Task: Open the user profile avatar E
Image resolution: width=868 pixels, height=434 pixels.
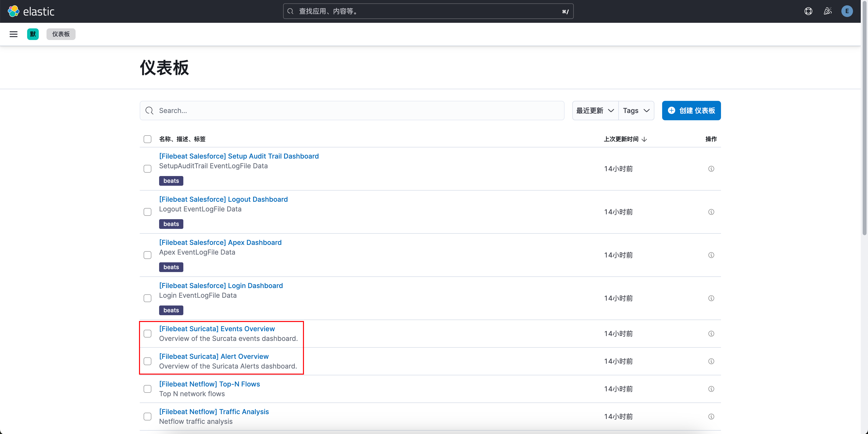Action: (847, 11)
